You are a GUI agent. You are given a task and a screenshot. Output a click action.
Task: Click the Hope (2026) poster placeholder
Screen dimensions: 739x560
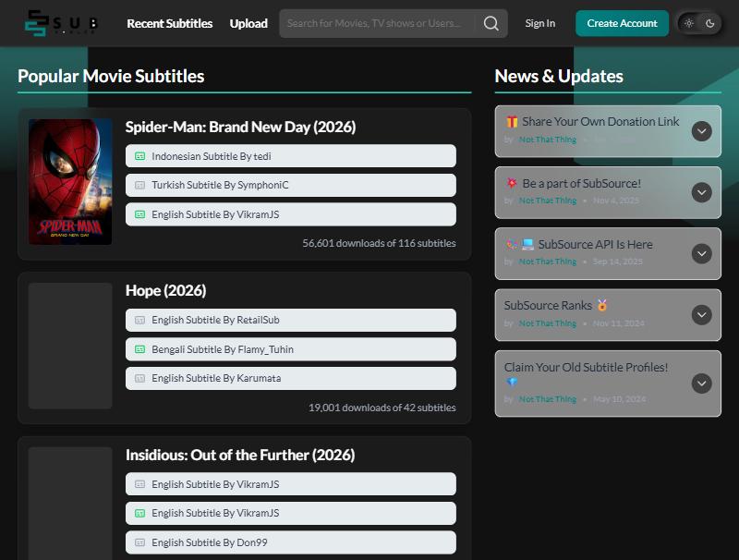point(70,346)
